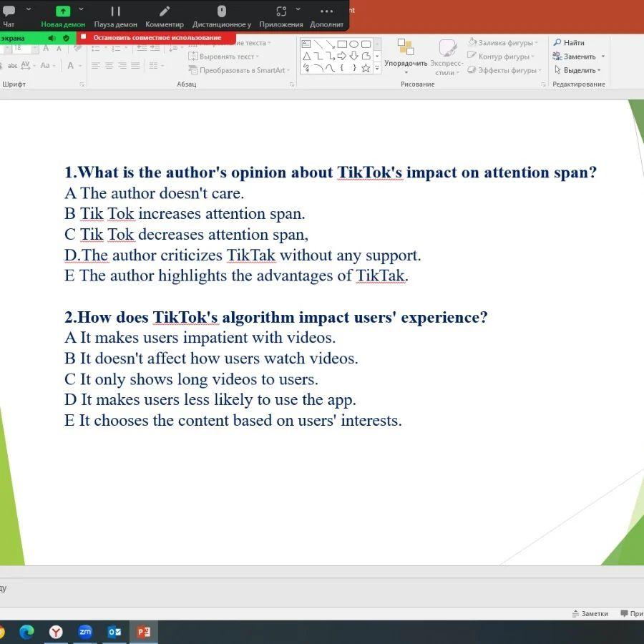The height and width of the screenshot is (644, 644).
Task: Center the paragraph text
Action: (x=109, y=66)
